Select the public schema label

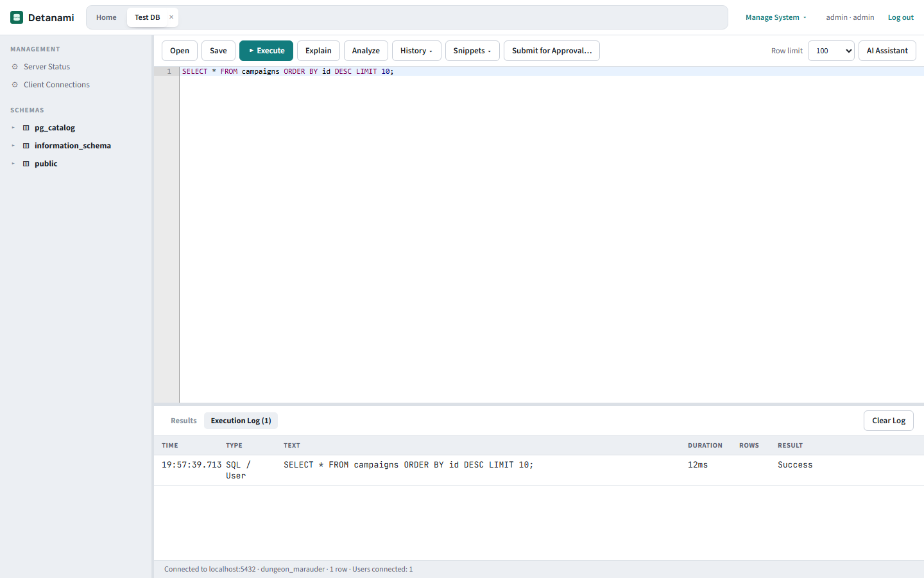pos(46,164)
